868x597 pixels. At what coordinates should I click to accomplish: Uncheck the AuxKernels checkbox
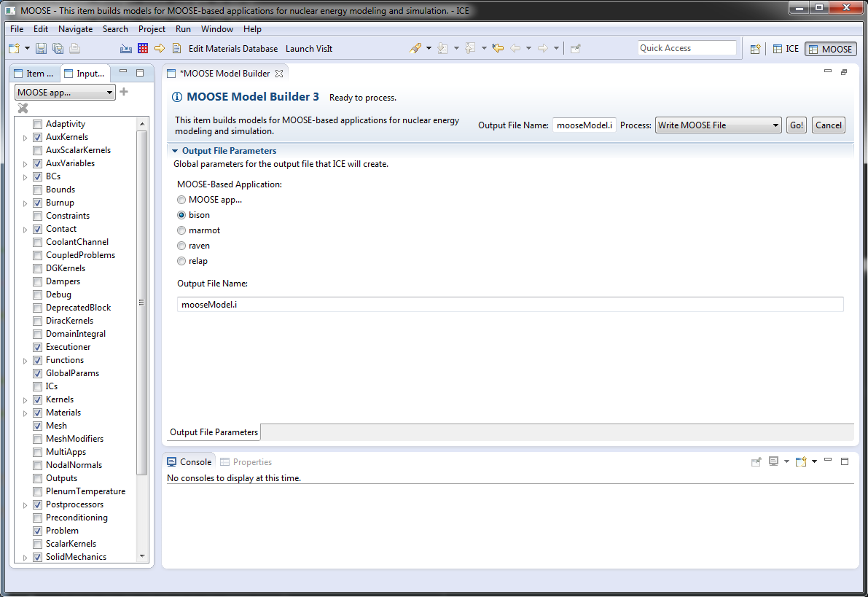point(38,137)
